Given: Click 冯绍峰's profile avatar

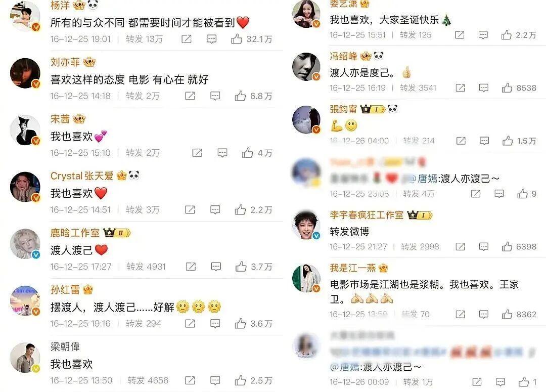Looking at the screenshot, I should pyautogui.click(x=306, y=67).
